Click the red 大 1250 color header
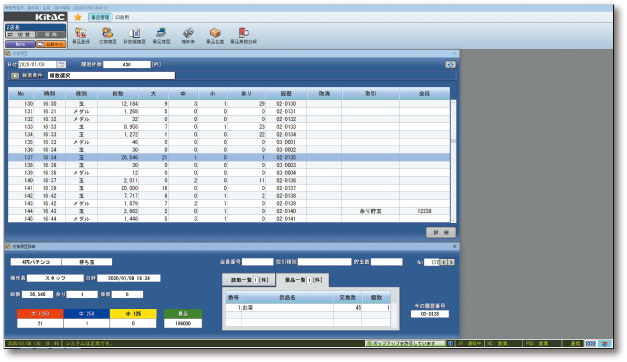The width and height of the screenshot is (627, 362). 40,314
